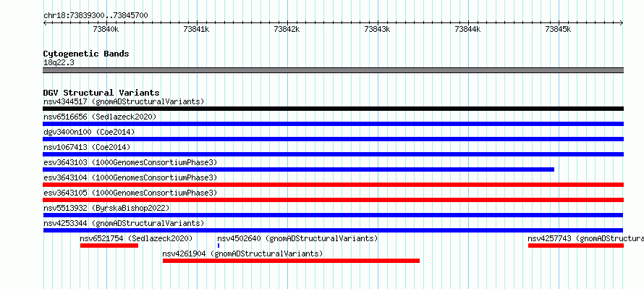644x289 pixels.
Task: Click the chr18:73839300..73845700 region label
Action: point(96,16)
